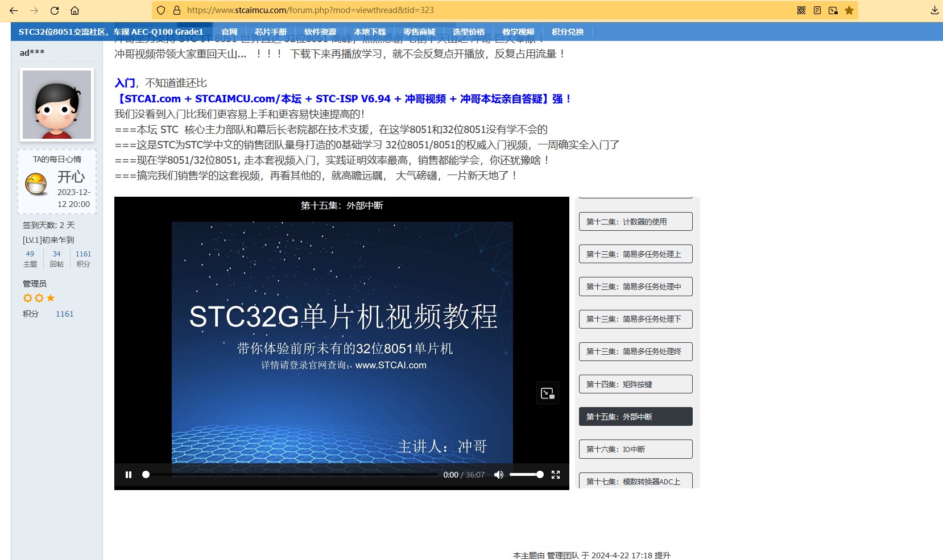Open 零售商城 nav menu
The image size is (943, 560).
(419, 32)
